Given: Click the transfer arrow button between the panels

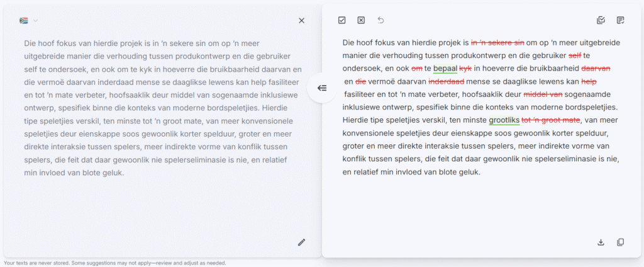Looking at the screenshot, I should coord(322,88).
